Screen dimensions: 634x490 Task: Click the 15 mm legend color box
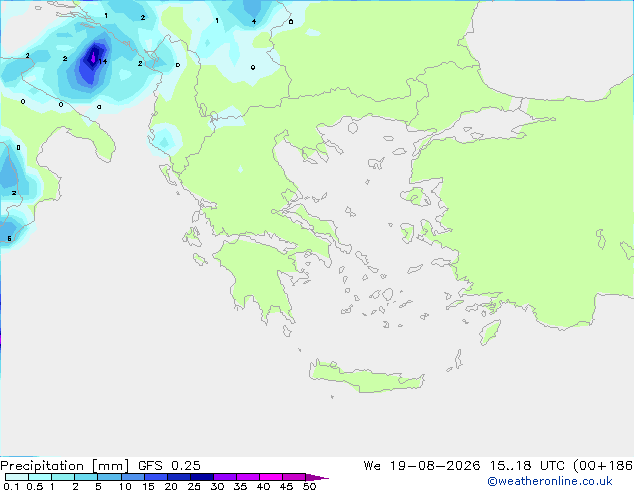[156, 477]
